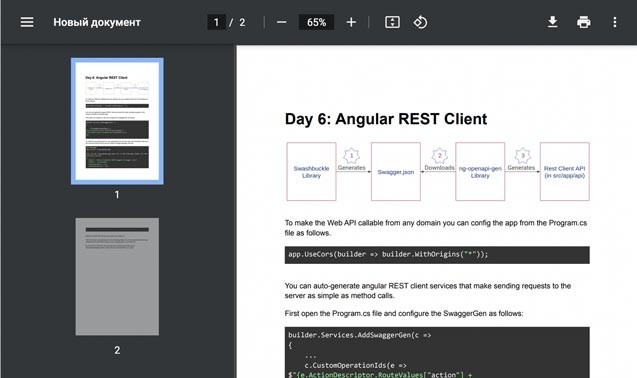Open the three-dot more actions menu

coord(615,22)
